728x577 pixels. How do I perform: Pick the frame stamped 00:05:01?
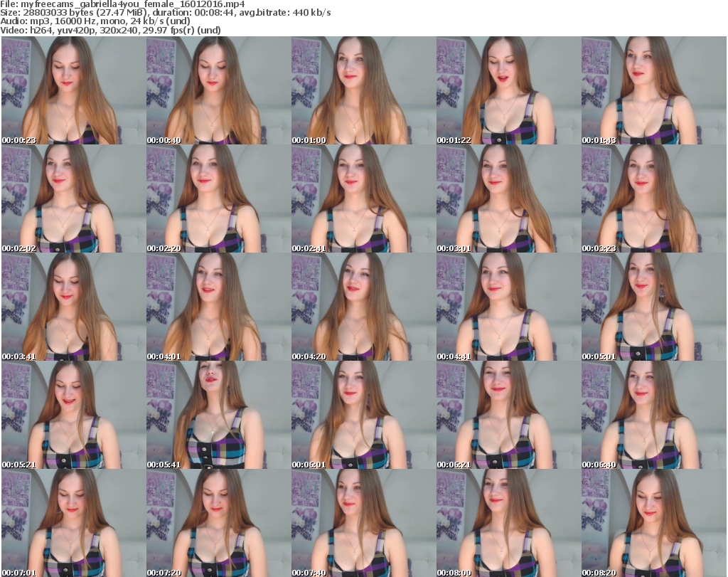pyautogui.click(x=654, y=307)
